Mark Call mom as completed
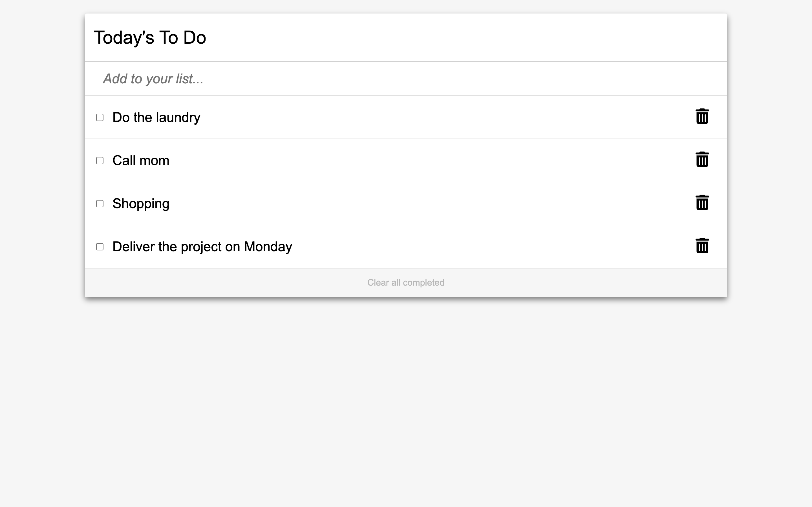The width and height of the screenshot is (812, 507). [100, 161]
